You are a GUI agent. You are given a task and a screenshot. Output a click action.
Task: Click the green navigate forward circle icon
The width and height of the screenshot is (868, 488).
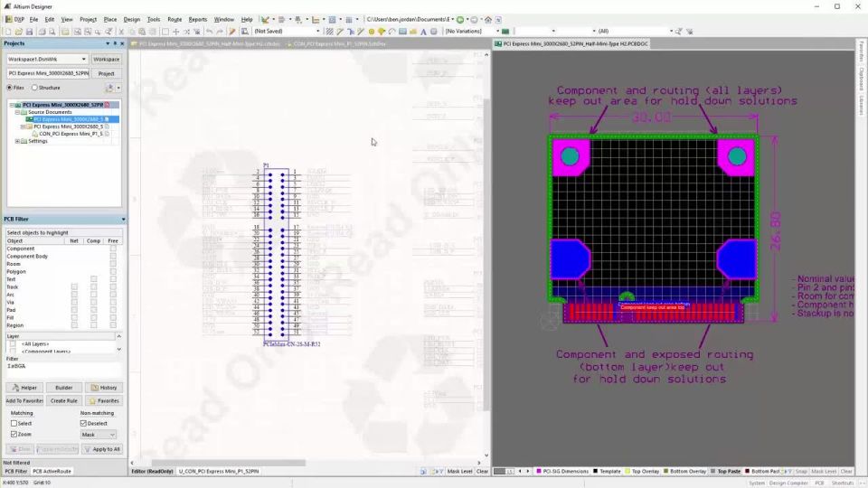(x=460, y=19)
